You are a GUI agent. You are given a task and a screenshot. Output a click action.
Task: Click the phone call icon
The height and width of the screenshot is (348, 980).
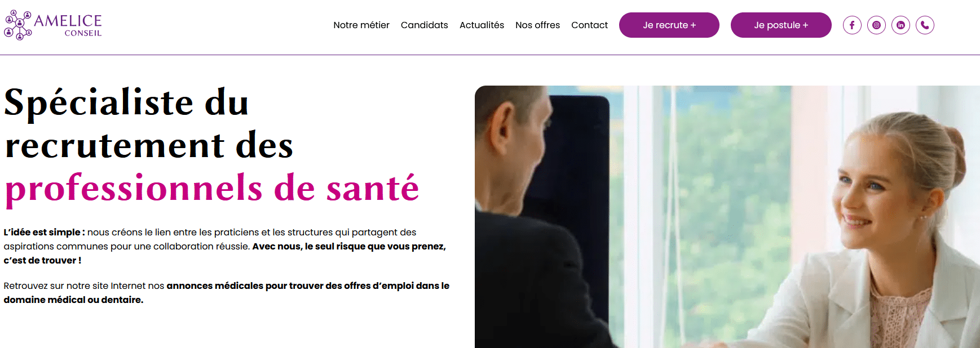[x=925, y=25]
